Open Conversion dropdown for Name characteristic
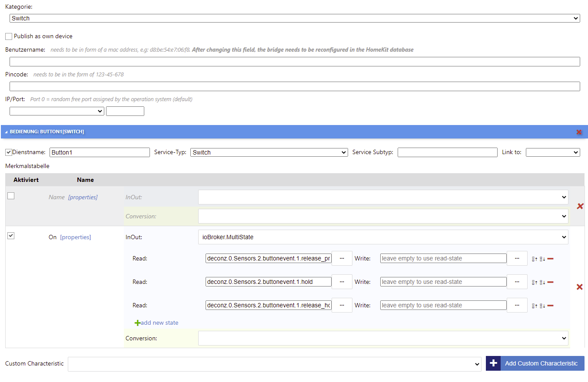The height and width of the screenshot is (382, 588). 383,216
